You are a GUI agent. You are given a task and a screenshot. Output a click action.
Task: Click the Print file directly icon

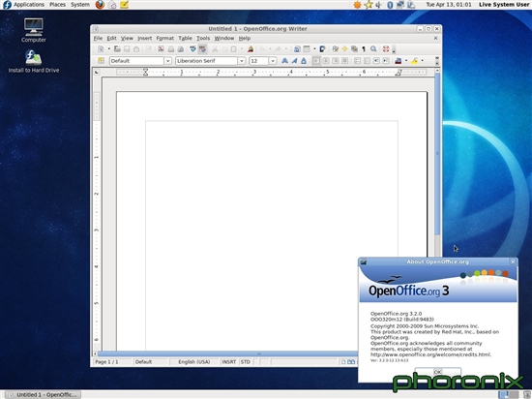click(x=170, y=49)
